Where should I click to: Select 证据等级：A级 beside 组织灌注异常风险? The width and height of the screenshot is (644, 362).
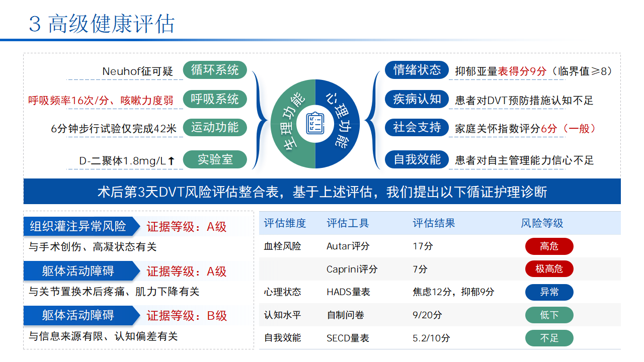[187, 227]
